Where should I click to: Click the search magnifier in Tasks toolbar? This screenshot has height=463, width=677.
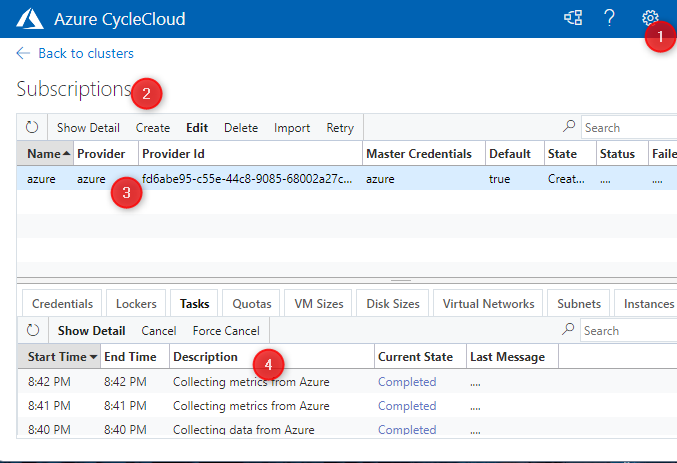click(570, 330)
